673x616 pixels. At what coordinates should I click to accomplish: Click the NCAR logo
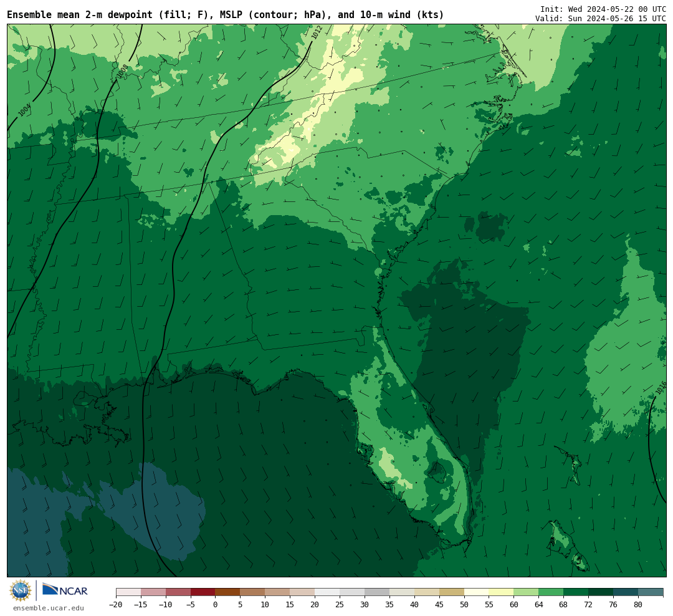(x=65, y=590)
